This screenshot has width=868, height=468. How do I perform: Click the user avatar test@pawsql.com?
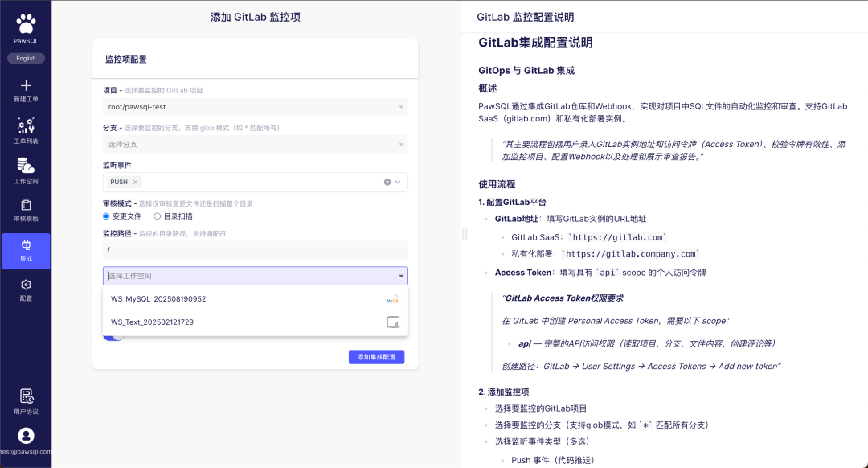(26, 436)
